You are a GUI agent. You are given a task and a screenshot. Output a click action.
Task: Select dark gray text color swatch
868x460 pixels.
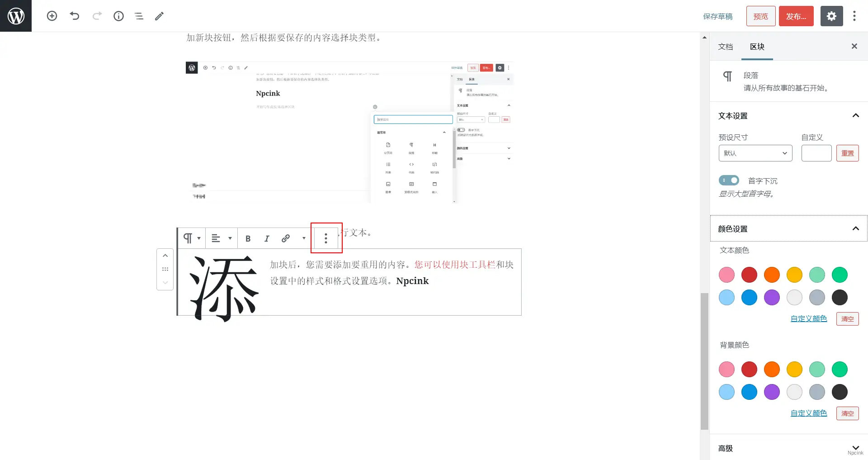840,297
